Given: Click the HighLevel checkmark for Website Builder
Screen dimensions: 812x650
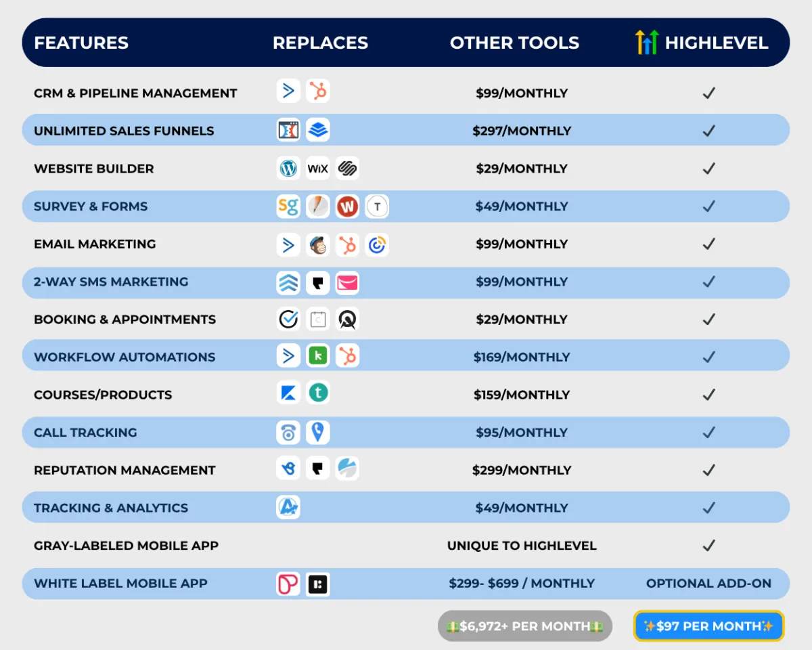Looking at the screenshot, I should (708, 169).
